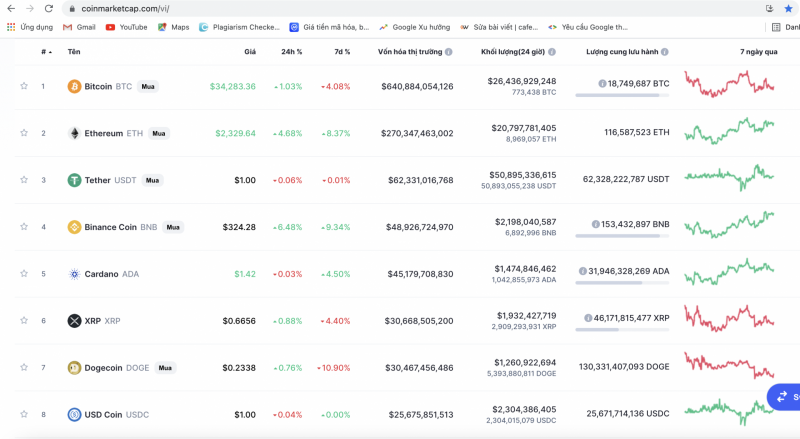Click the install/download icon in address bar
Screen dimensions: 800x439
(x=770, y=9)
